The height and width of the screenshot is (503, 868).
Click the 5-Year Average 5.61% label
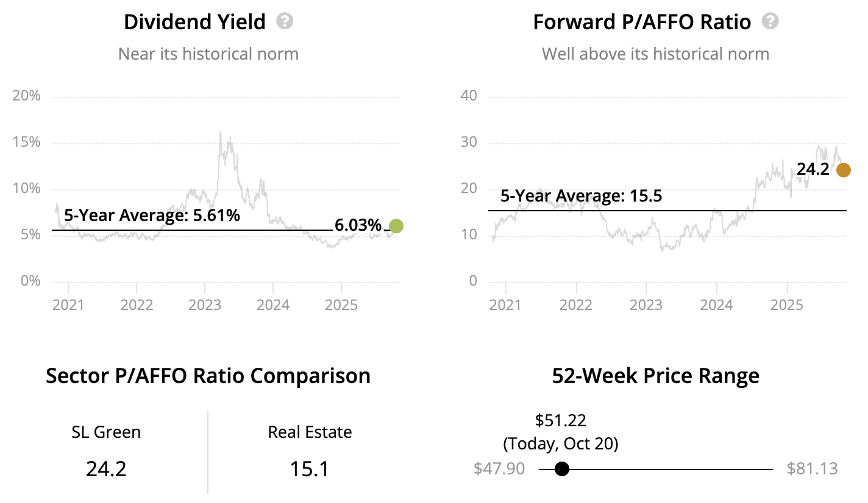point(152,216)
